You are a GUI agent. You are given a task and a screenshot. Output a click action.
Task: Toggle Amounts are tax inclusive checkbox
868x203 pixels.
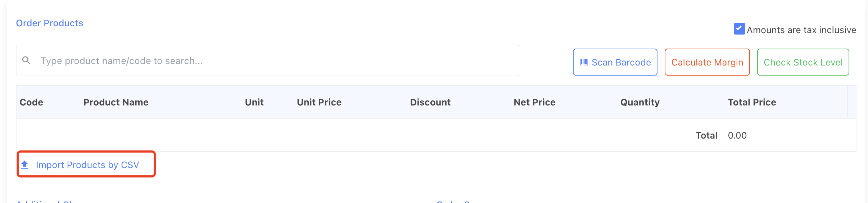coord(739,29)
